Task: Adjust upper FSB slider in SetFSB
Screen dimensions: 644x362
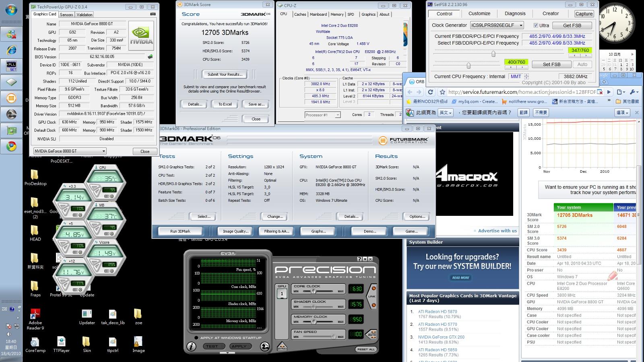Action: pos(493,54)
